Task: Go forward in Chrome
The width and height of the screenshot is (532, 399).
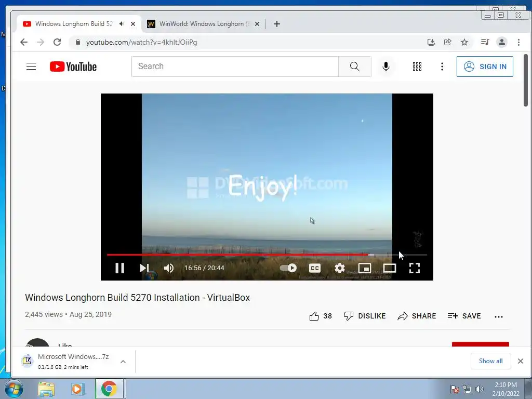Action: [x=41, y=42]
